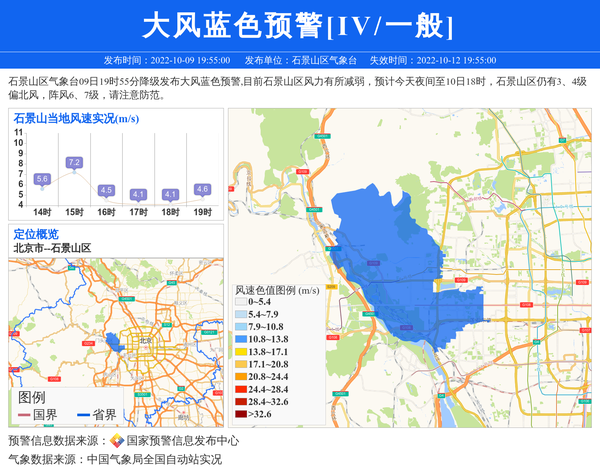Viewport: 600px width, 471px height.
Task: Select the 0~5.4 wind speed legend swatch
Action: click(240, 301)
